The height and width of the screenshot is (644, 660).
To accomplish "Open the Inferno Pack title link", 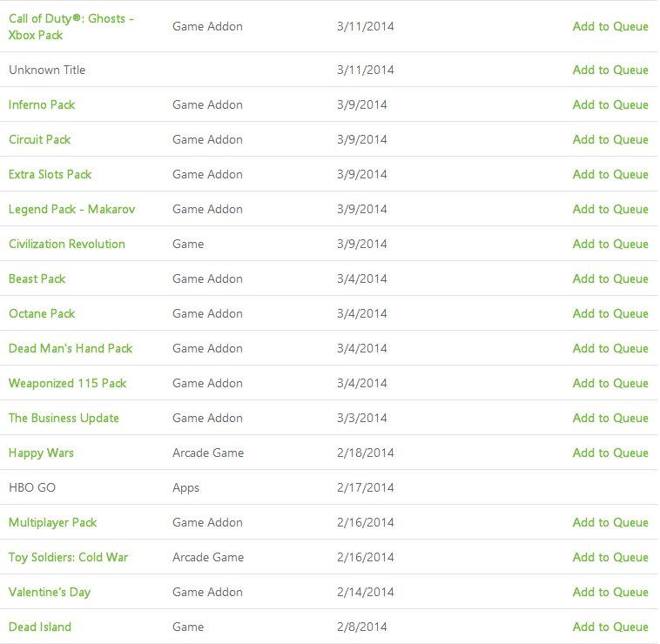I will [x=42, y=104].
